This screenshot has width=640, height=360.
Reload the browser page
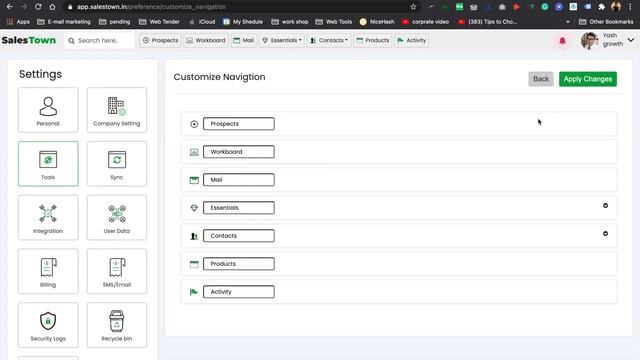[38, 7]
